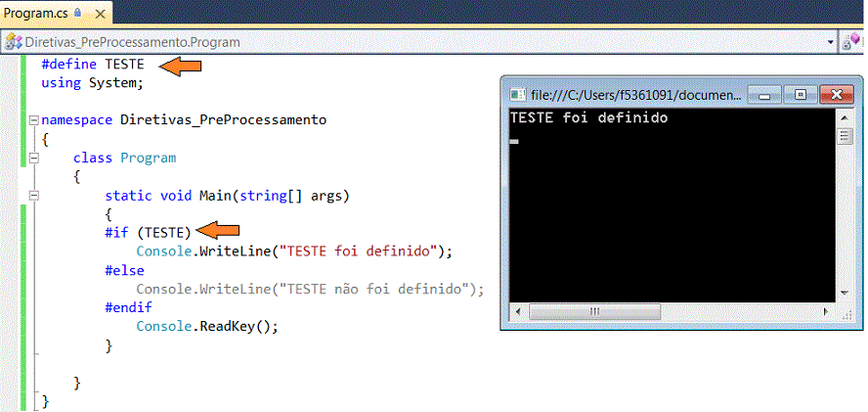The height and width of the screenshot is (412, 868).
Task: Click the greyed-out 'TESTE não foi definido' line
Action: click(310, 289)
